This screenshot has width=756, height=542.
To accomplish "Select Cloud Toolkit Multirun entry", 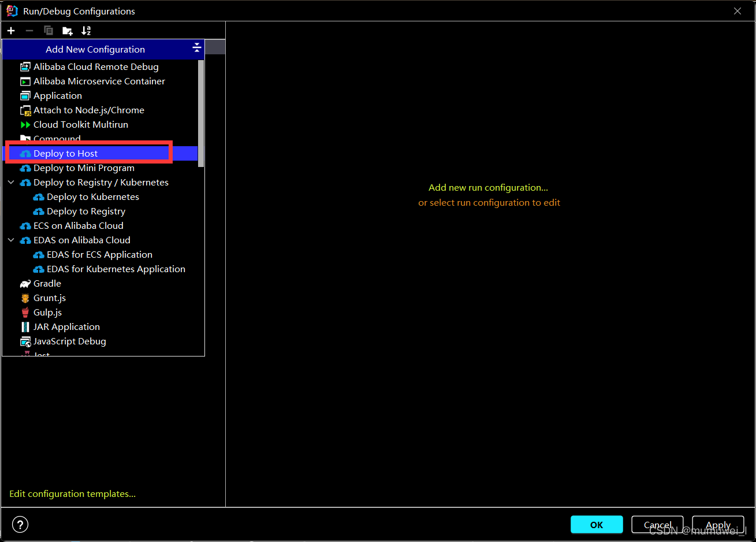I will (x=81, y=125).
